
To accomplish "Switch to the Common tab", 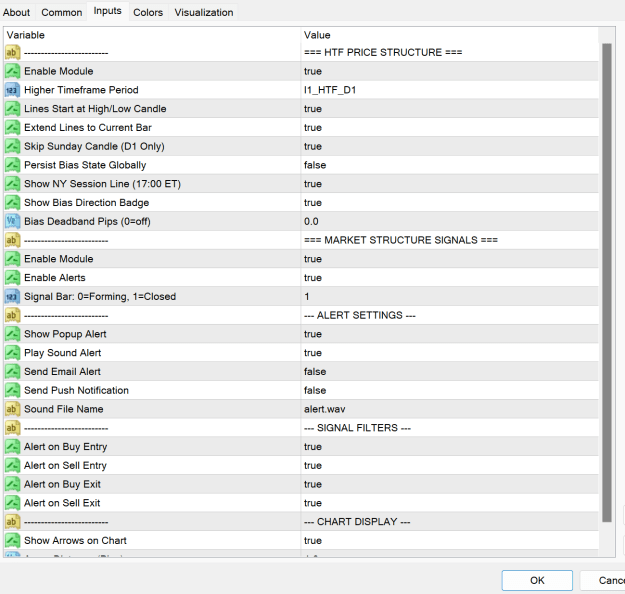I will pyautogui.click(x=62, y=12).
